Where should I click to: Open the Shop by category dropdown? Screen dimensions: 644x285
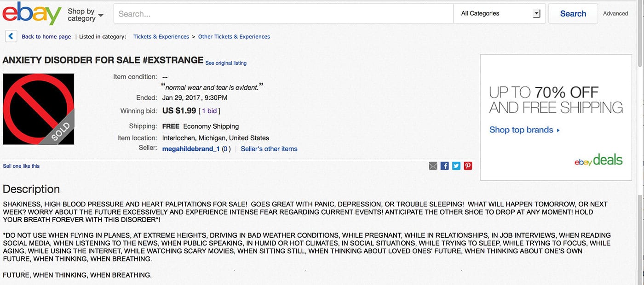(x=85, y=15)
